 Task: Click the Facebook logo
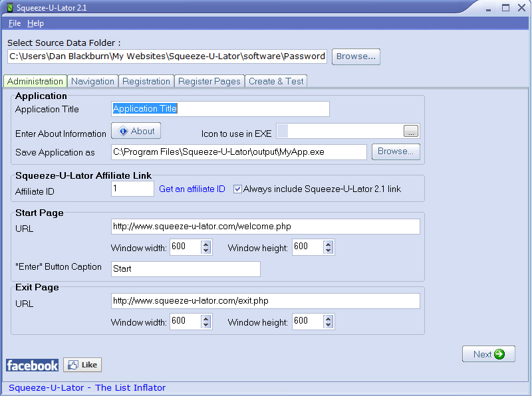32,365
